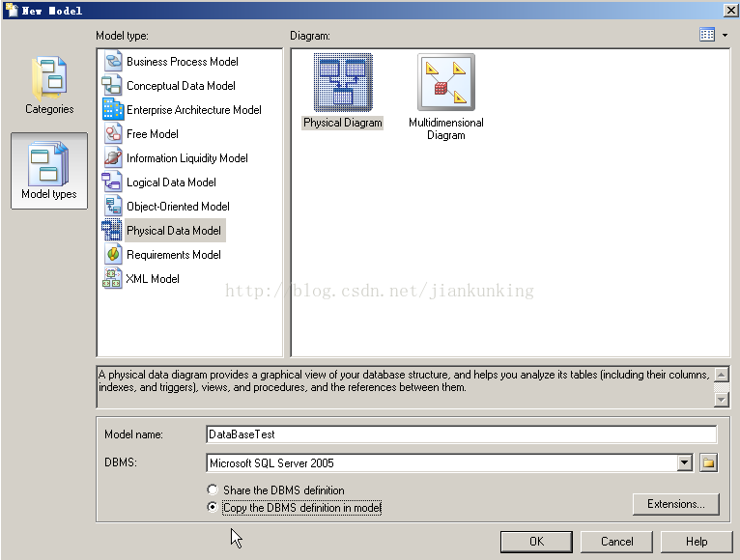Expand the view mode dropdown arrow

tap(725, 35)
